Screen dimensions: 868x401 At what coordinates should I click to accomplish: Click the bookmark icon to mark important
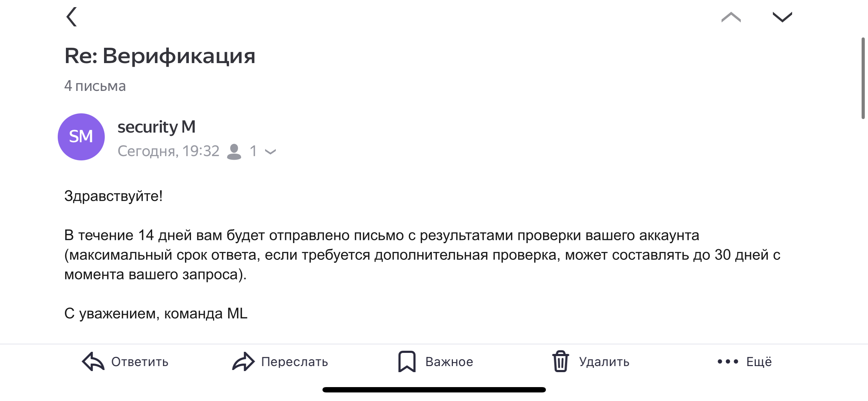407,362
